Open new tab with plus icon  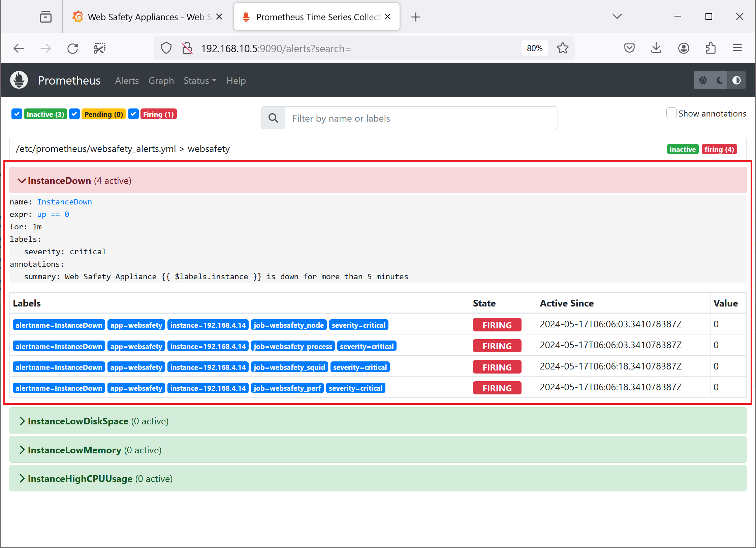(x=416, y=17)
